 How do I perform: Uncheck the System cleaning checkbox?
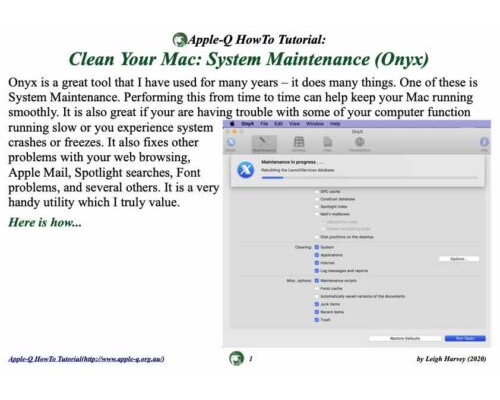(x=317, y=247)
